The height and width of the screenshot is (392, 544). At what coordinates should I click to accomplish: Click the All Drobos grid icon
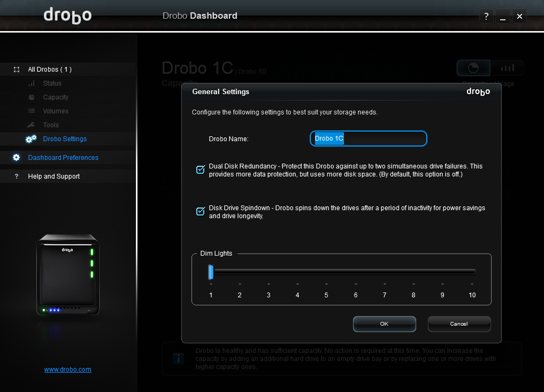16,70
